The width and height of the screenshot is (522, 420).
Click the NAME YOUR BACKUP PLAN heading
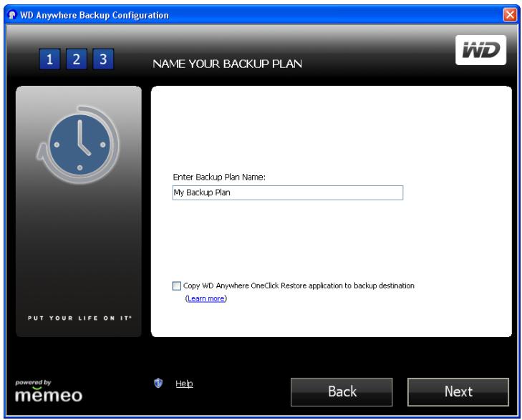point(228,64)
